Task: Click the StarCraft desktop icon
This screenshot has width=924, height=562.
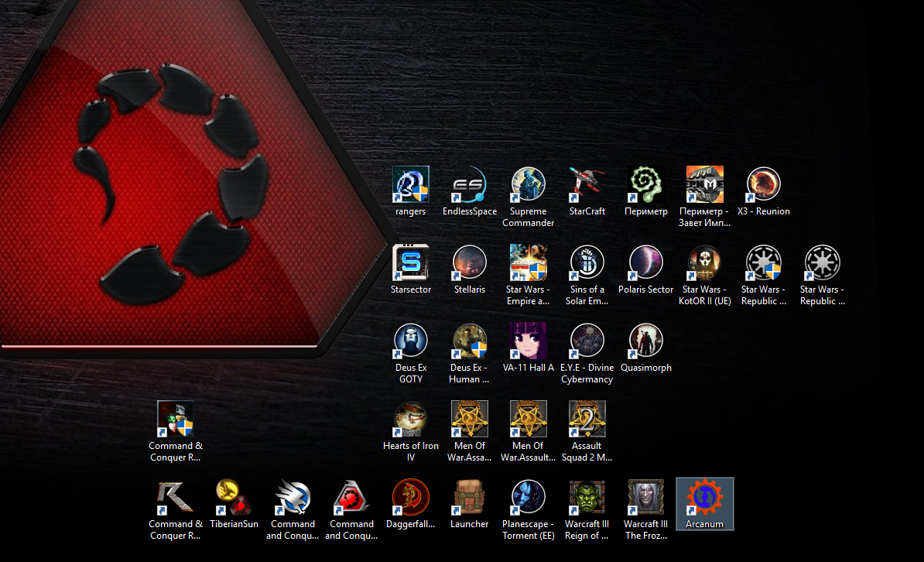Action: coord(587,184)
